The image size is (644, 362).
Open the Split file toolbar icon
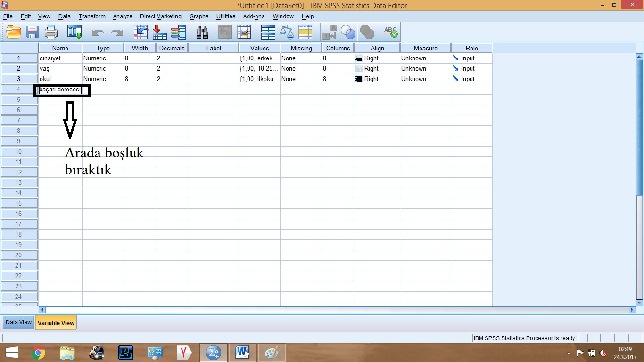[x=268, y=32]
